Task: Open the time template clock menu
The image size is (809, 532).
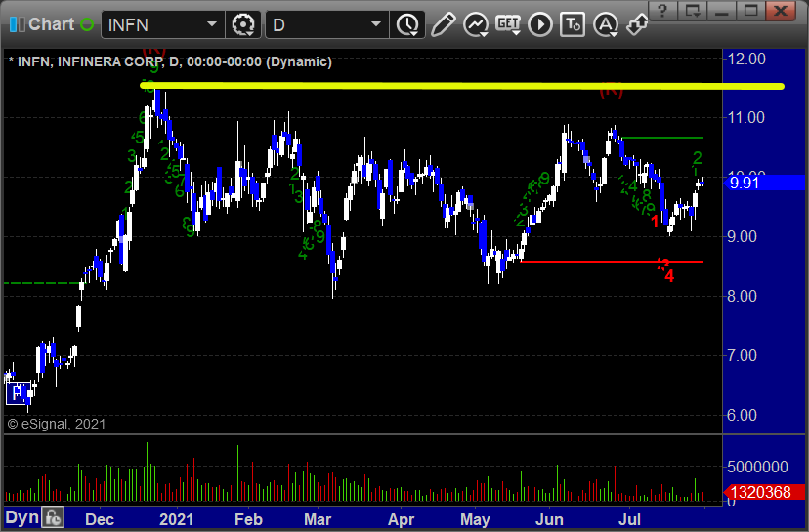Action: point(407,24)
